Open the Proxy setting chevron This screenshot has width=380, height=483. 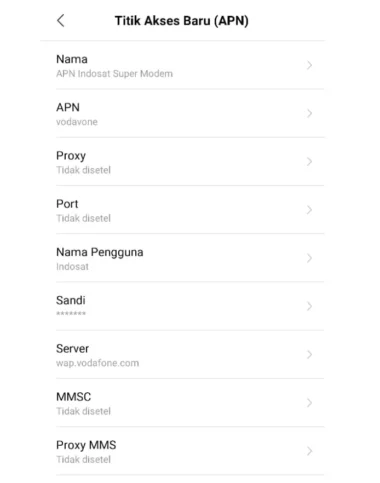point(309,162)
